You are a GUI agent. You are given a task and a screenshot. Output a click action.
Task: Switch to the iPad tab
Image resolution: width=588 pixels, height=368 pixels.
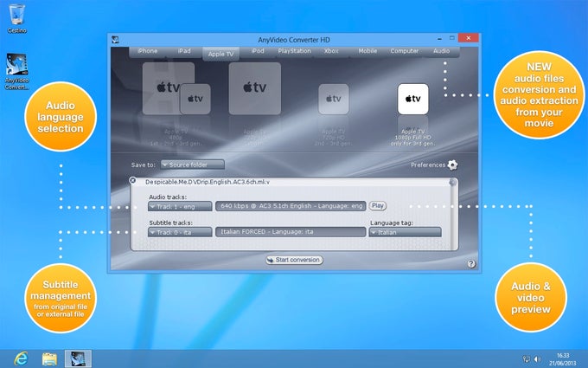(184, 51)
